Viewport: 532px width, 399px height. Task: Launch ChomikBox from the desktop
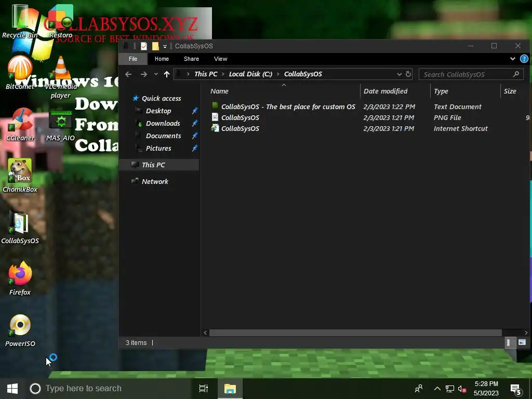click(20, 176)
